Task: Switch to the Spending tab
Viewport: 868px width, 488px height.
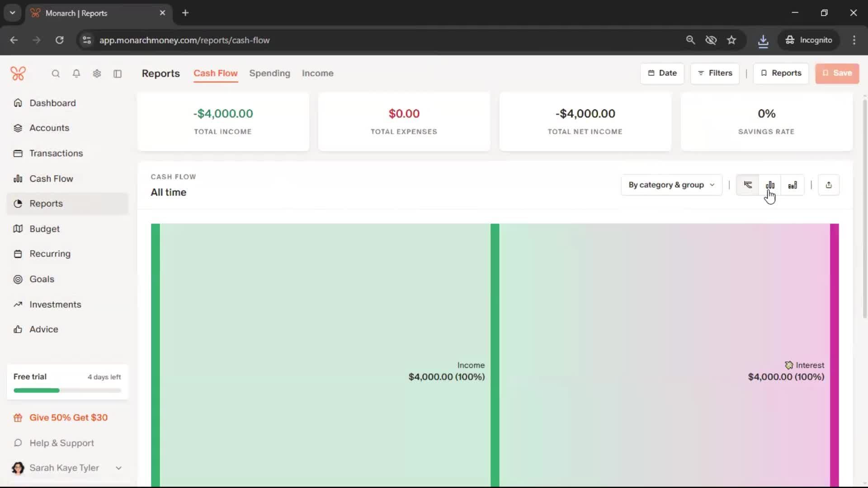Action: [x=269, y=73]
